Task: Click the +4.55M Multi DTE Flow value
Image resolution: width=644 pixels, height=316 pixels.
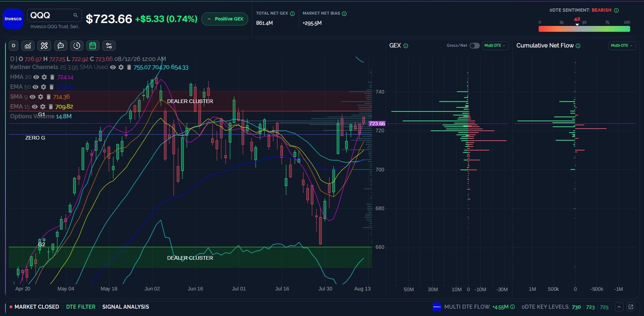Action: [x=500, y=307]
